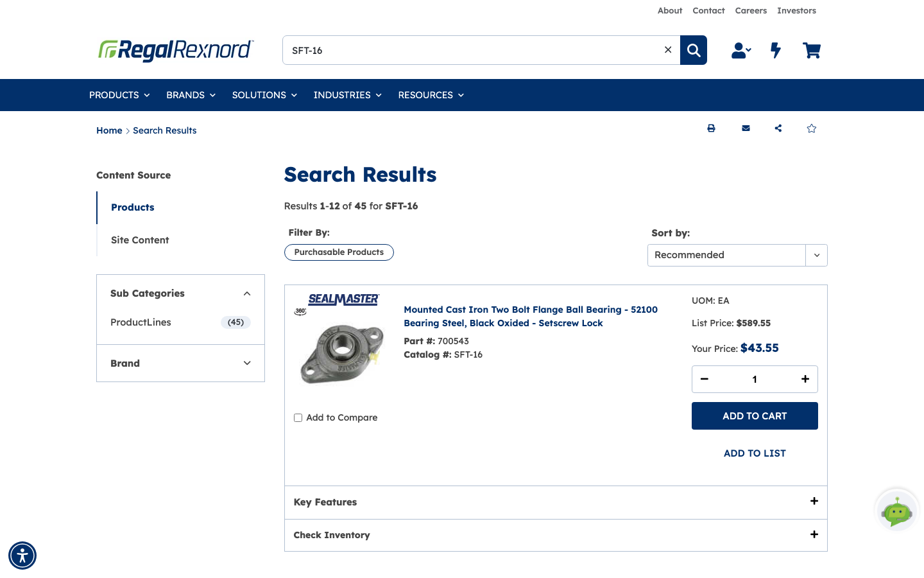Open the Industries navigation menu
This screenshot has height=578, width=924.
click(x=347, y=95)
